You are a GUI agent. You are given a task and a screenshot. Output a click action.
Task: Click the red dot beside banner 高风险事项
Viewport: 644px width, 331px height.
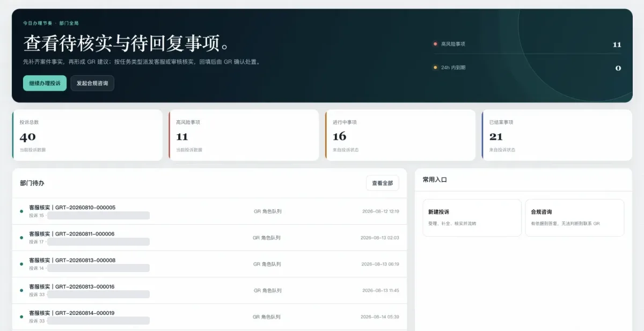point(435,44)
